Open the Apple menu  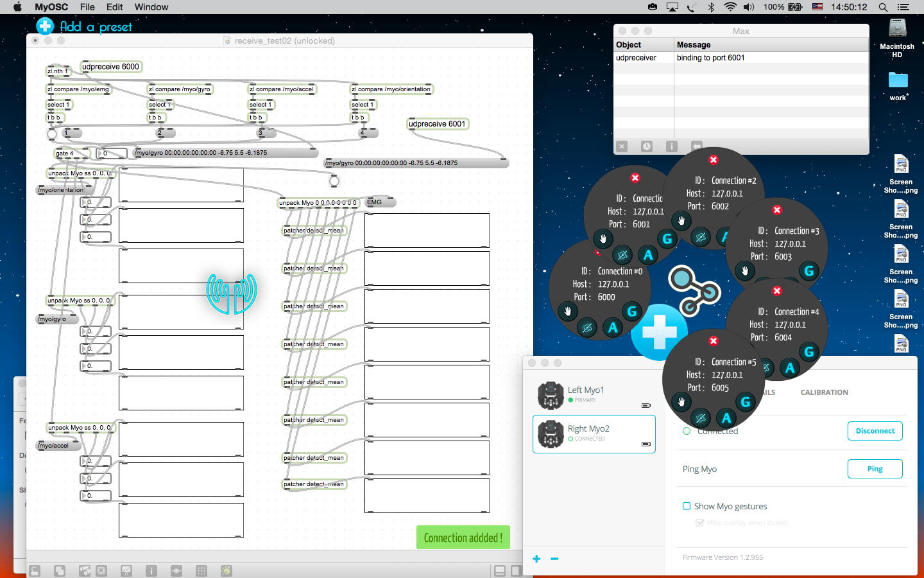(17, 7)
